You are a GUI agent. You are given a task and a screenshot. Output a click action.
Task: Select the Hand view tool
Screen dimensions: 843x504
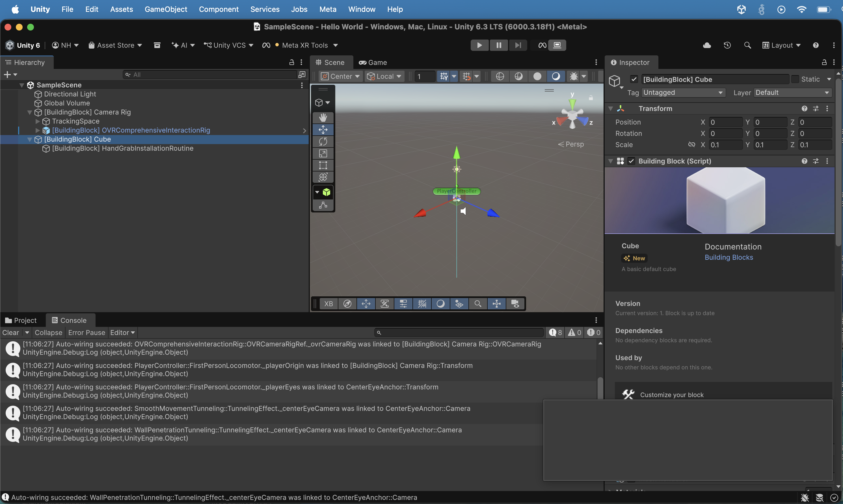pyautogui.click(x=323, y=118)
